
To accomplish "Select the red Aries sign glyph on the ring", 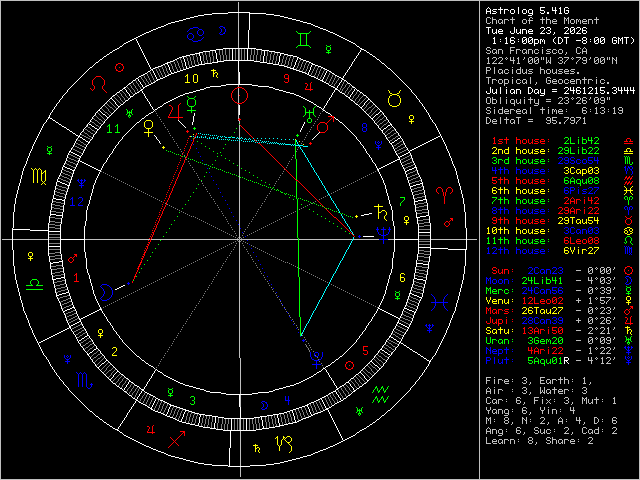I will (444, 195).
